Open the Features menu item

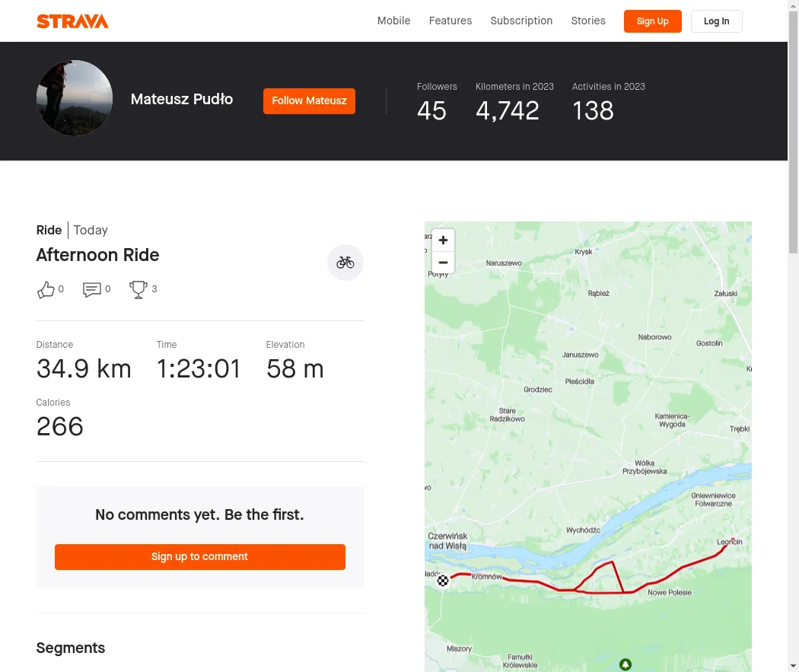(450, 21)
